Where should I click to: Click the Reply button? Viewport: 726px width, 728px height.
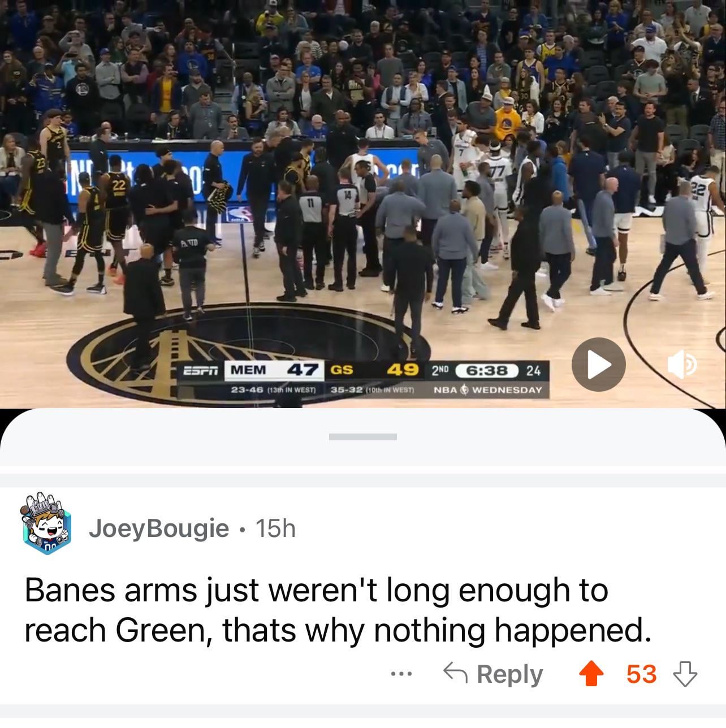coord(493,674)
